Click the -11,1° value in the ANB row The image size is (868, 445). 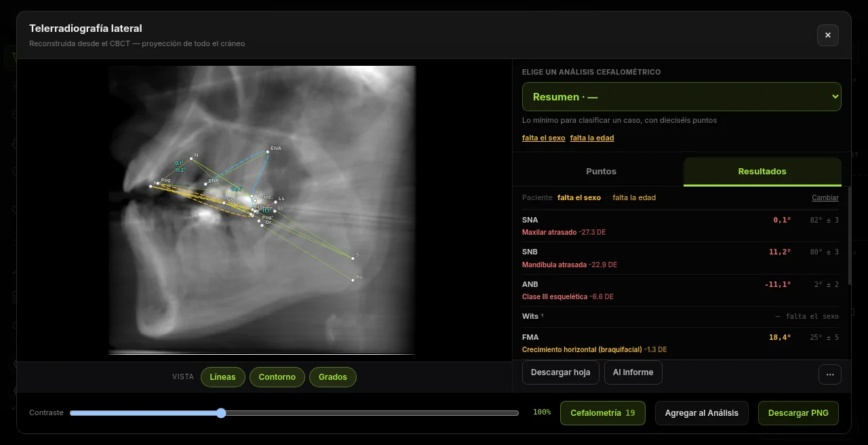(x=778, y=285)
